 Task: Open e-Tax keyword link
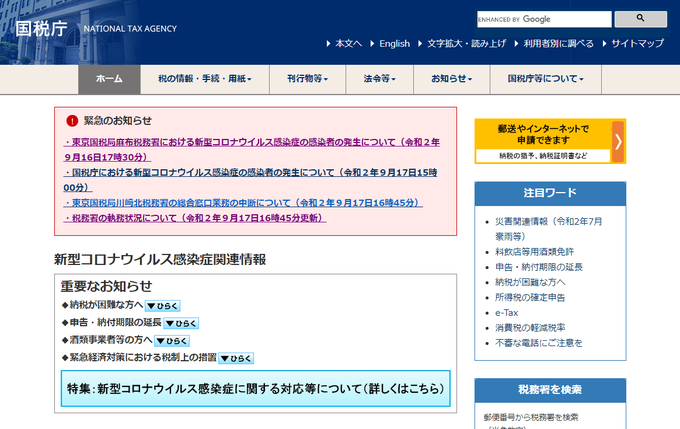coord(507,312)
